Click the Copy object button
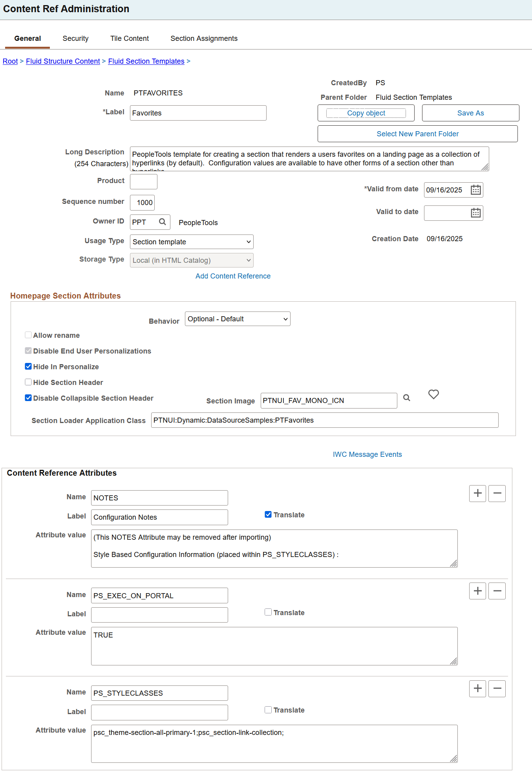Image resolution: width=532 pixels, height=775 pixels. [x=366, y=113]
